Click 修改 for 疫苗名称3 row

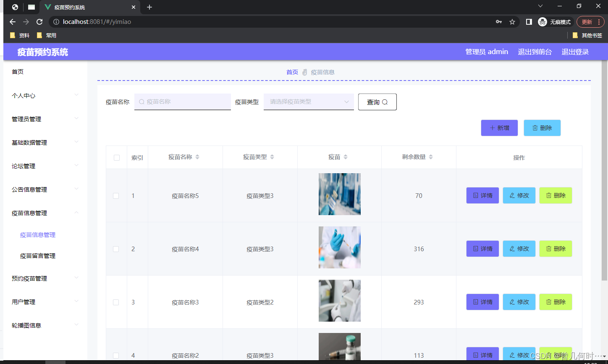coord(519,302)
